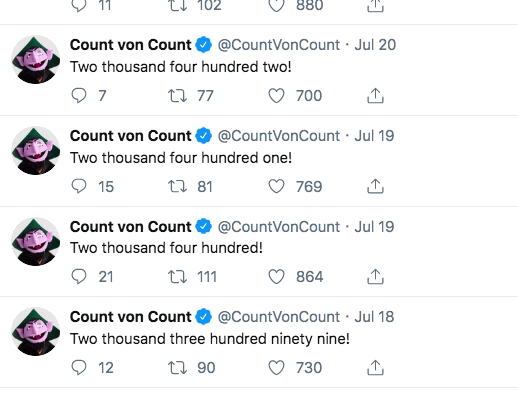Click the retweet icon next to 102

click(177, 5)
